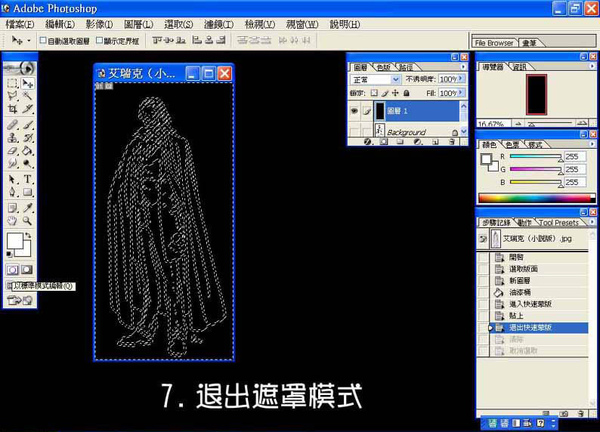The height and width of the screenshot is (432, 600).
Task: Create new layer icon in Layers panel
Action: (x=435, y=142)
